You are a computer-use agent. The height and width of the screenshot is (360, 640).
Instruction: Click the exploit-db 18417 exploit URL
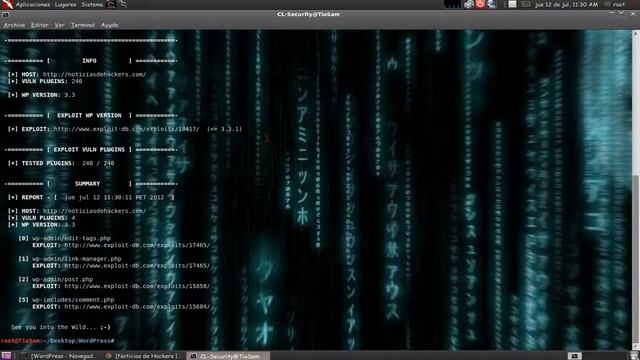point(127,129)
